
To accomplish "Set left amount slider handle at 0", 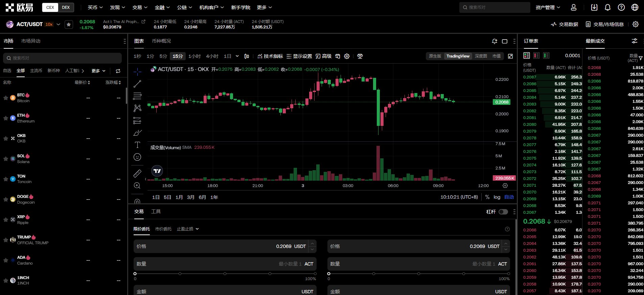I will [x=135, y=274].
